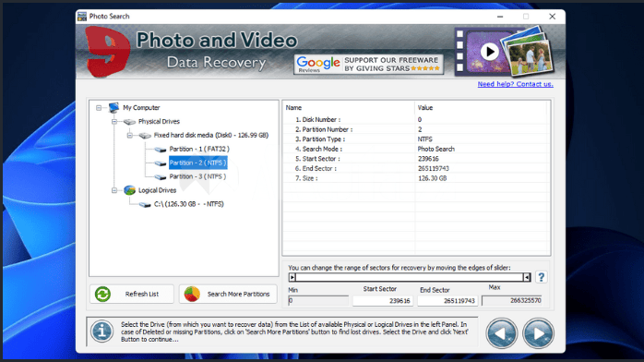
Task: Select the '1. Disk Number :' row
Action: tap(415, 119)
